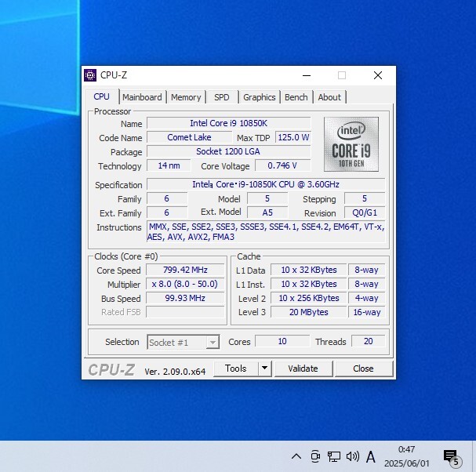Click the '0.746 V' core voltage value
This screenshot has height=472, width=476.
[282, 165]
